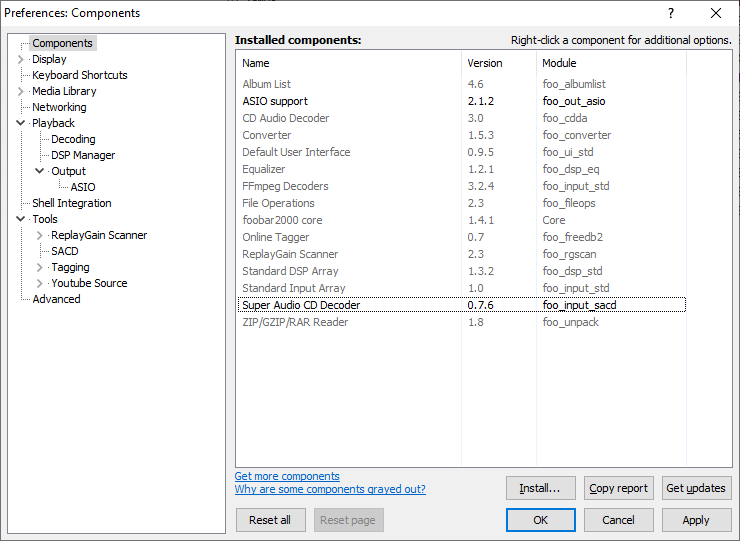Go to the Advanced preferences page
The image size is (740, 541).
(x=56, y=299)
